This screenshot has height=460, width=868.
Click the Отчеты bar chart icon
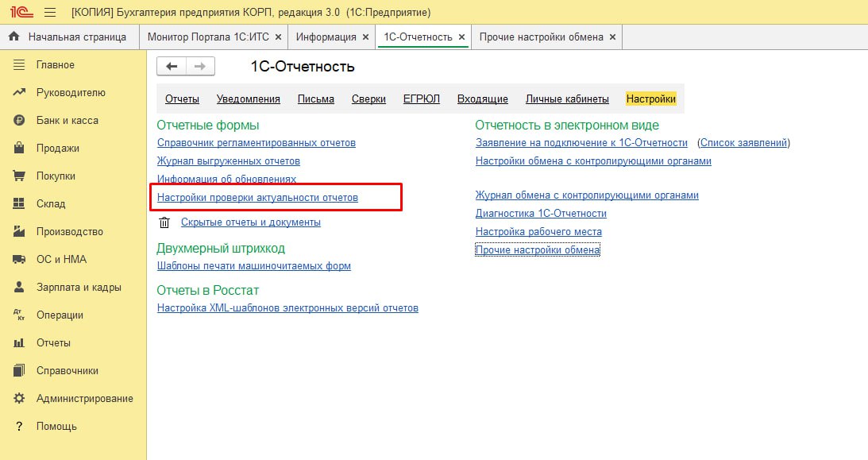coord(19,342)
